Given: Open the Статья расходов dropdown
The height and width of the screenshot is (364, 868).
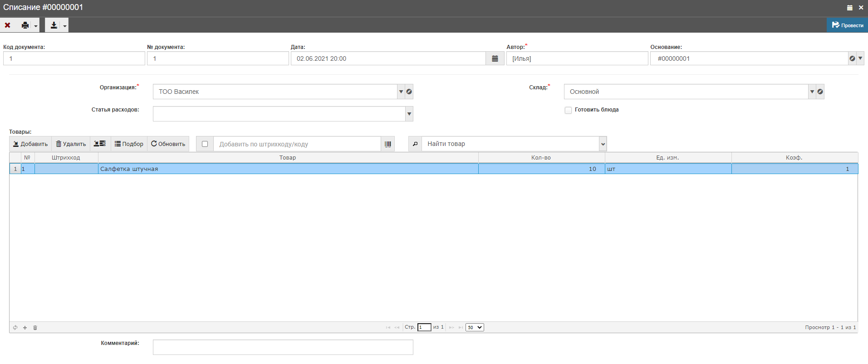Looking at the screenshot, I should [409, 114].
